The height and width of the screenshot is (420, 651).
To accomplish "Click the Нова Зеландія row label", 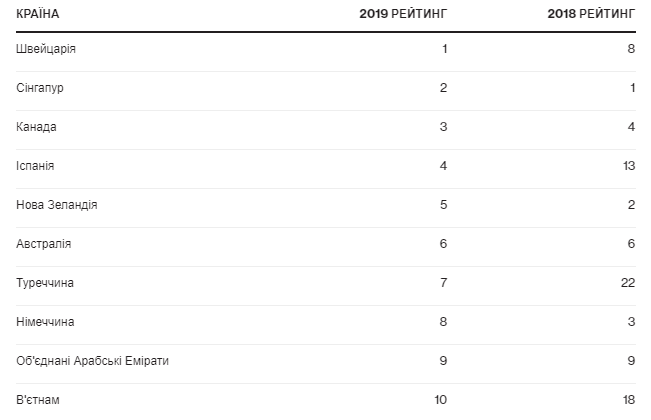I will point(57,205).
